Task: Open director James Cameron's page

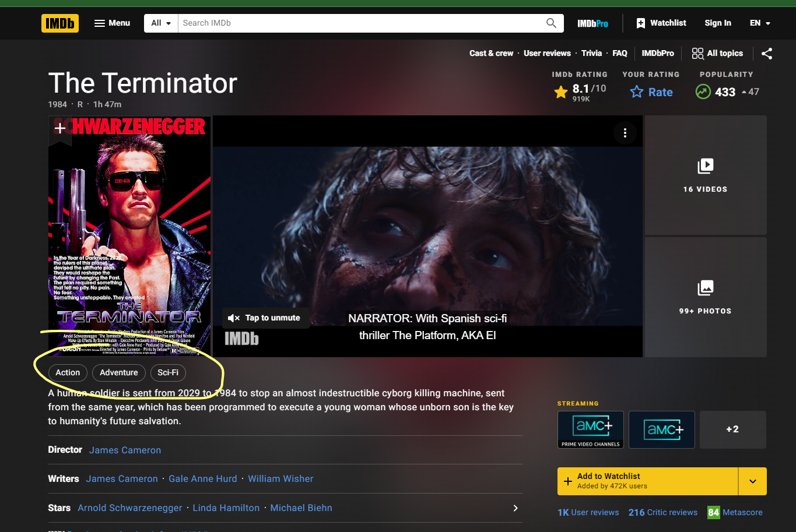Action: click(x=125, y=450)
